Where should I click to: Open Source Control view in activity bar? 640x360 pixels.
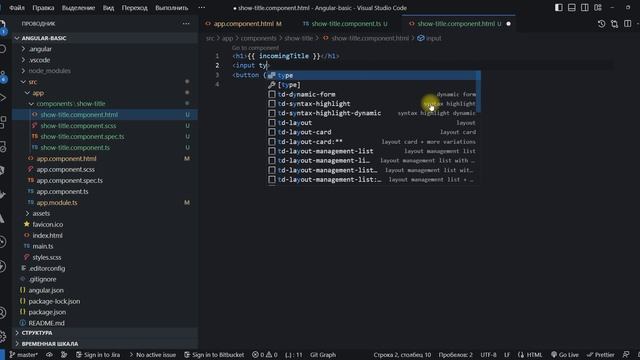pyautogui.click(x=3, y=76)
